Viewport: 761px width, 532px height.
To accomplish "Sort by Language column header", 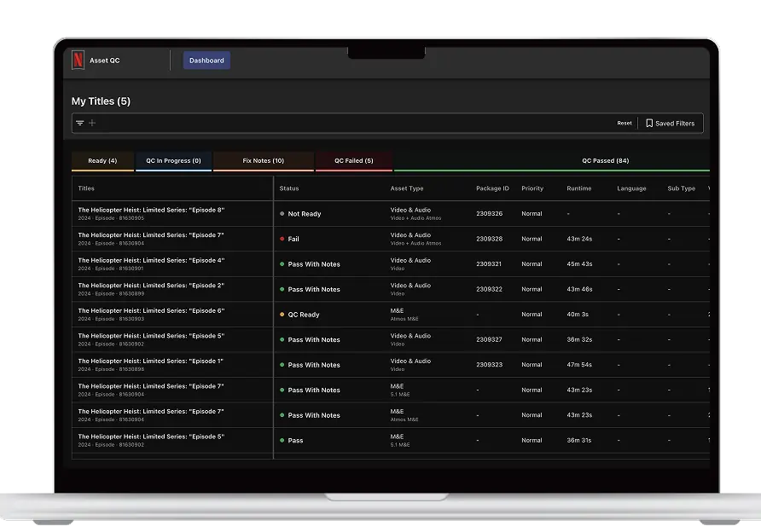I will (631, 188).
